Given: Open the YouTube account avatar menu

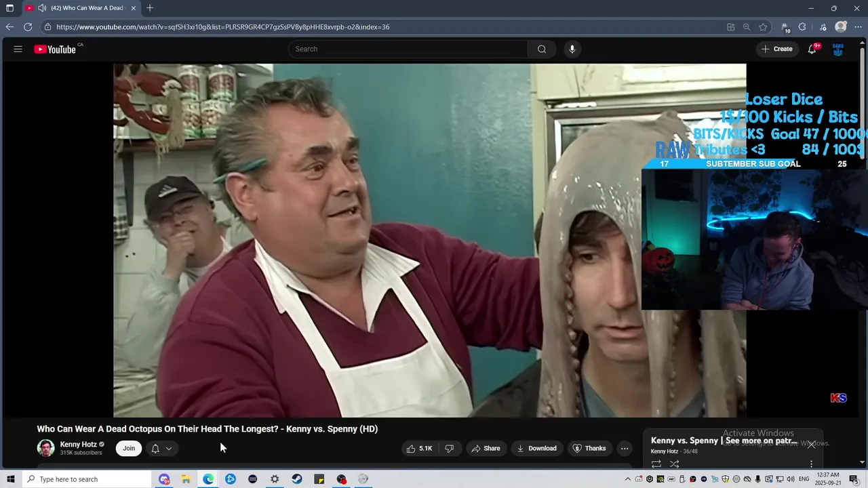Looking at the screenshot, I should 838,49.
